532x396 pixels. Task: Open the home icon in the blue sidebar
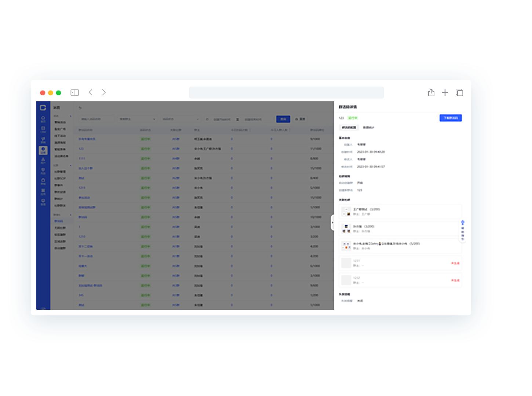(x=43, y=119)
